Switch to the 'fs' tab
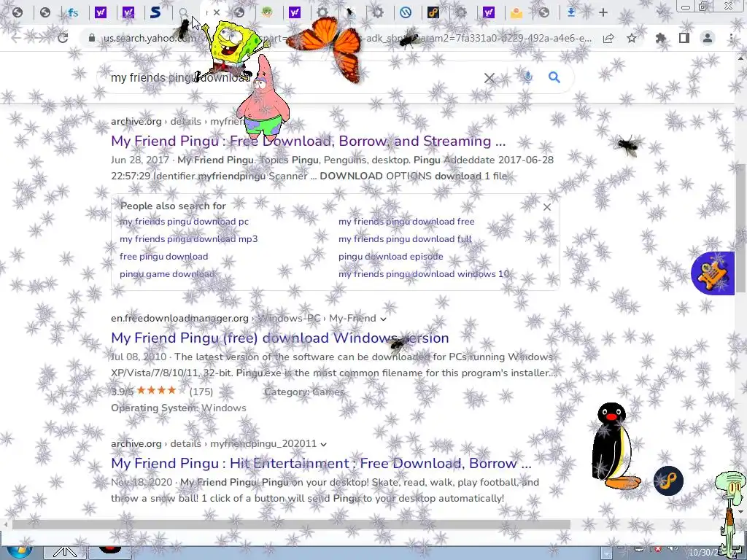The image size is (747, 560). (73, 12)
